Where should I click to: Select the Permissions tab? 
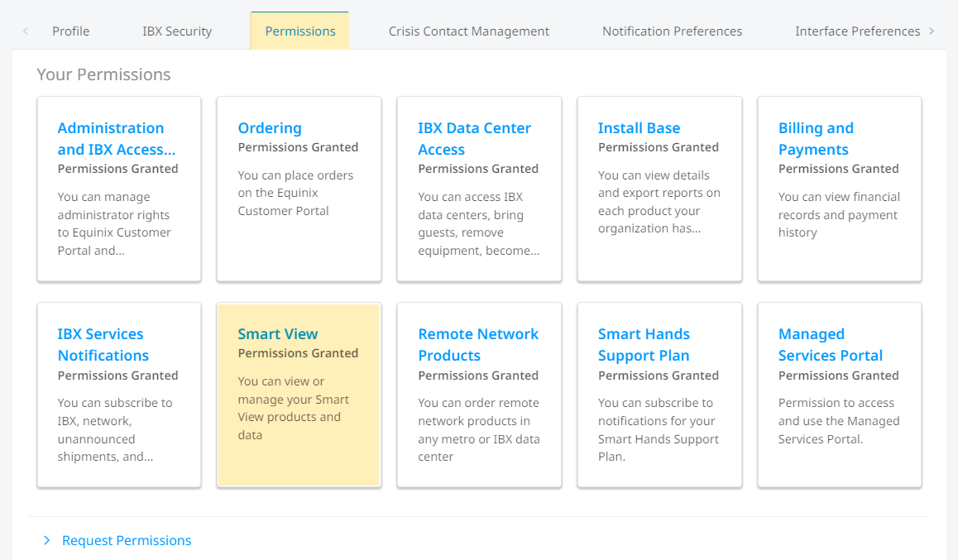tap(300, 31)
